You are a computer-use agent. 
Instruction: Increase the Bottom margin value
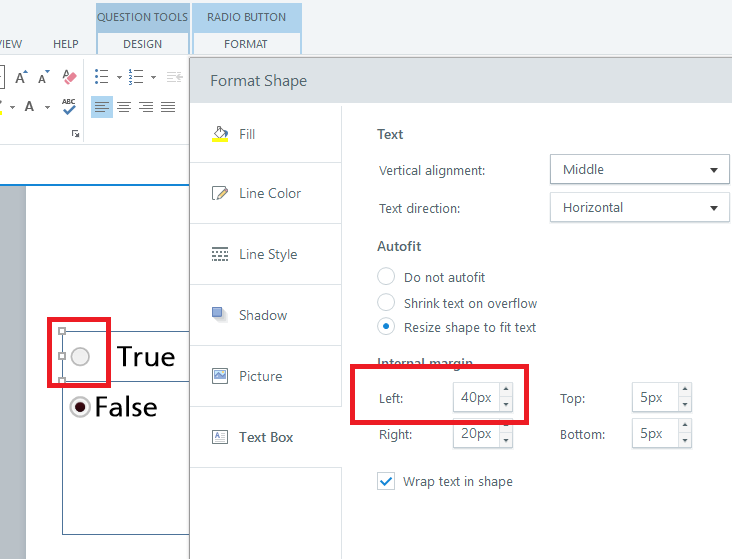click(685, 425)
